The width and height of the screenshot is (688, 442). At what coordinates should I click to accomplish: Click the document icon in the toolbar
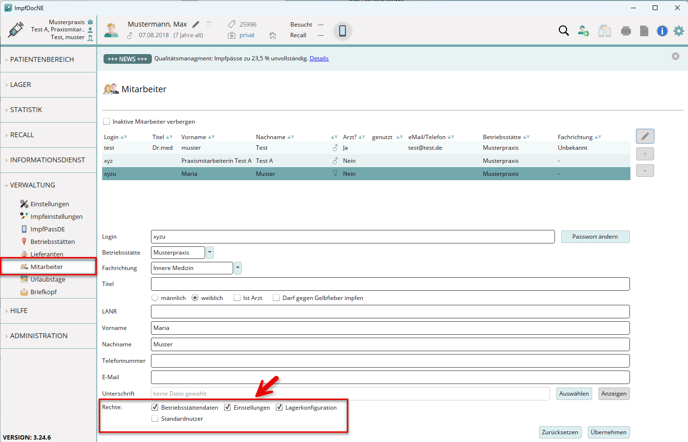tap(644, 31)
